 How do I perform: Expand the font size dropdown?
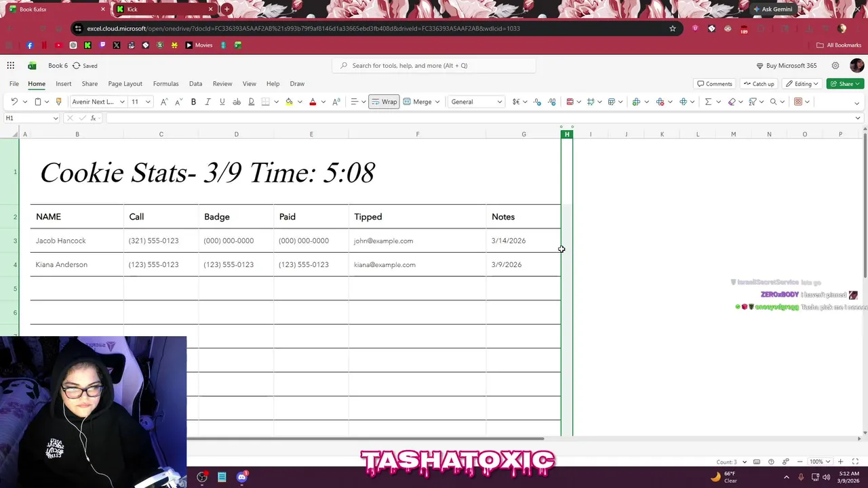click(x=148, y=102)
